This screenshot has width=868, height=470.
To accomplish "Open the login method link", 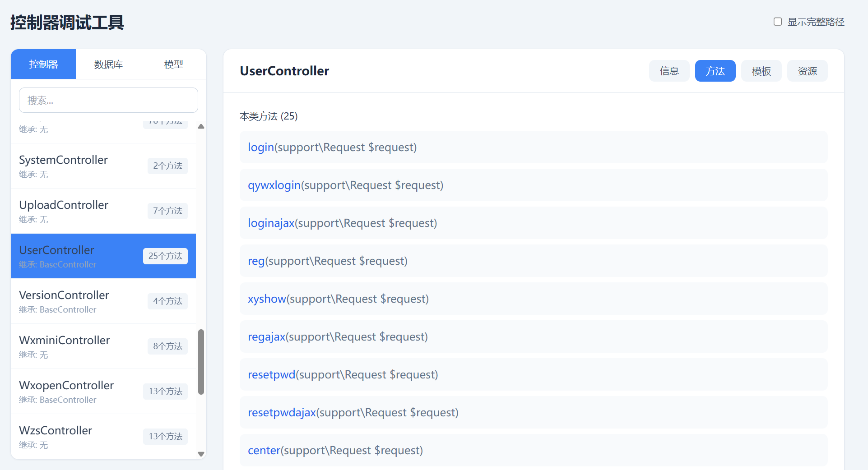I will (x=261, y=147).
